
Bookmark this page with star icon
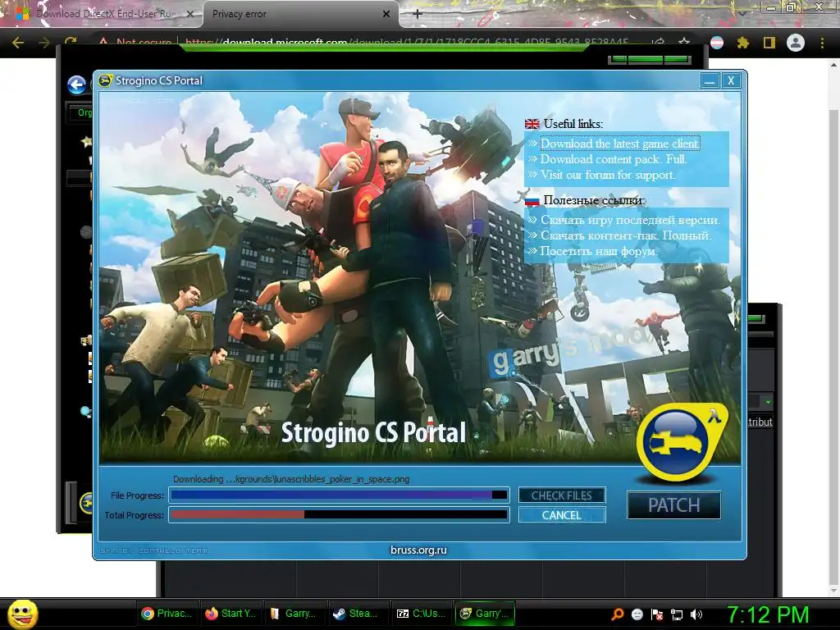pos(684,43)
